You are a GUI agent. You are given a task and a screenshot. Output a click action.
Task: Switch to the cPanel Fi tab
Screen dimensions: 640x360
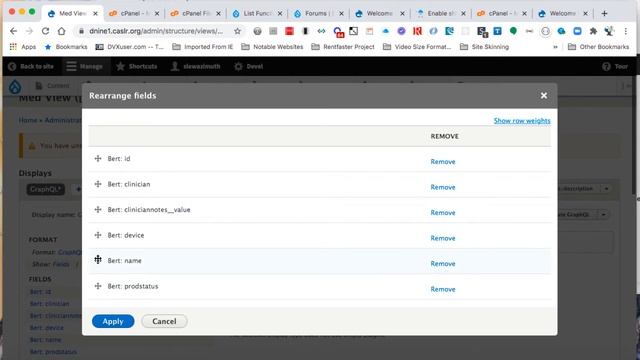[x=196, y=13]
